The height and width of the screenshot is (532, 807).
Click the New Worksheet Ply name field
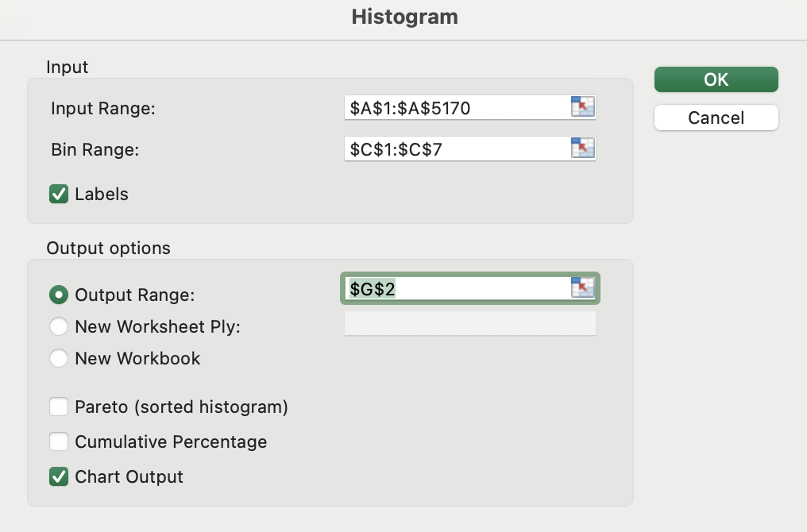469,323
